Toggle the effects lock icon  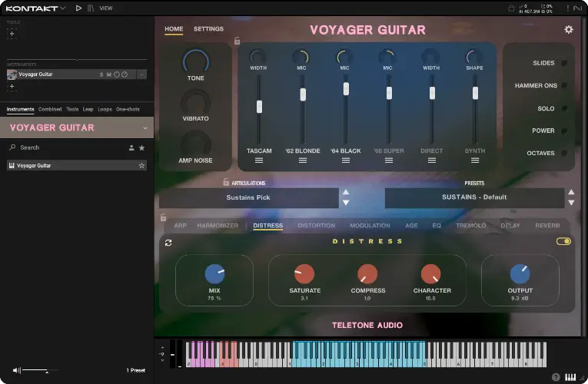coord(163,217)
